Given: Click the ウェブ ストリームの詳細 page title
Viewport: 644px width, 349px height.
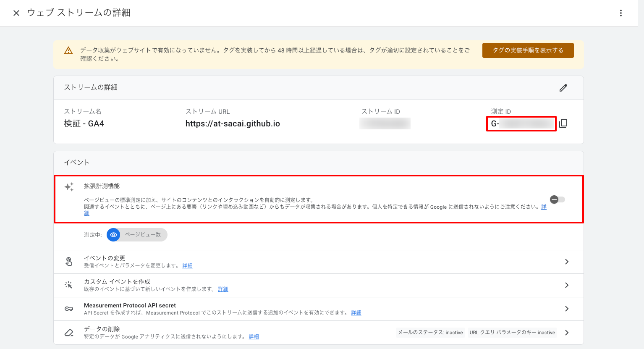Looking at the screenshot, I should pos(79,13).
